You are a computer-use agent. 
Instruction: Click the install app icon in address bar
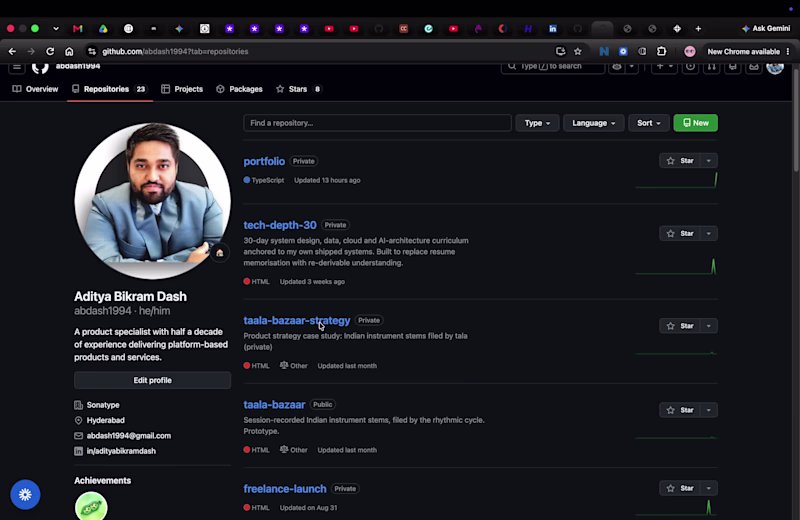[x=560, y=52]
